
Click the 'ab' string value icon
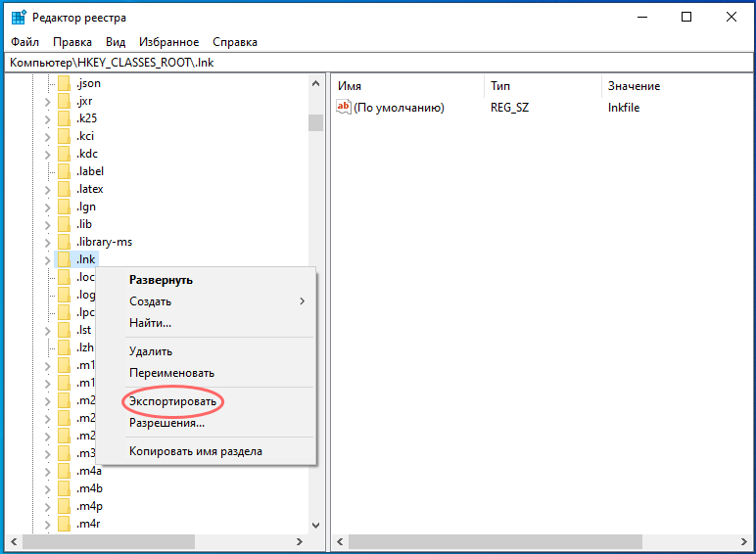tap(344, 107)
